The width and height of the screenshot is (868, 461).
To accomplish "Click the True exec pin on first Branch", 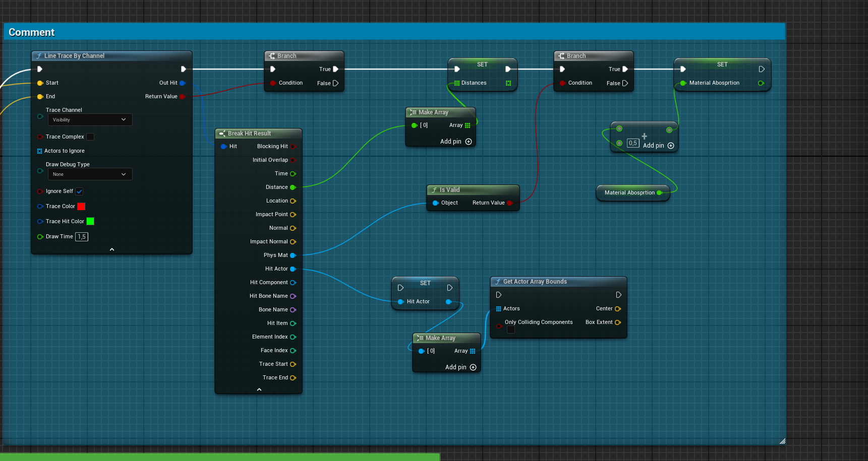I will click(335, 69).
